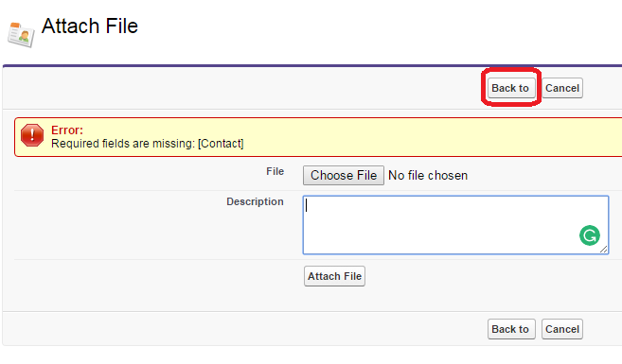Click the Description field label
The height and width of the screenshot is (364, 622).
255,201
